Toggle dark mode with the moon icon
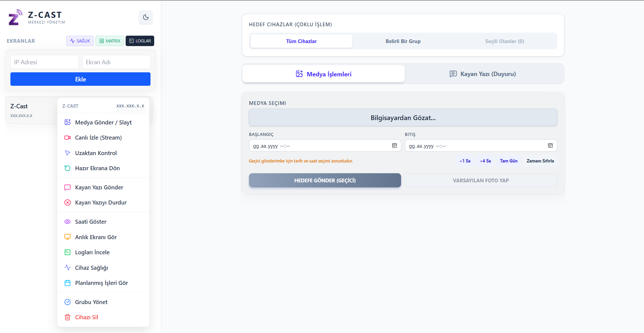Viewport: 644px width, 333px height. pyautogui.click(x=146, y=17)
